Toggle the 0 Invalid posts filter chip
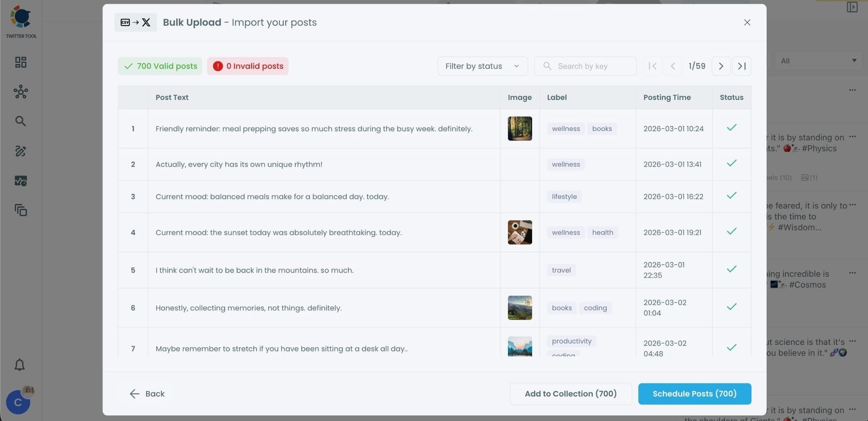 click(x=248, y=66)
